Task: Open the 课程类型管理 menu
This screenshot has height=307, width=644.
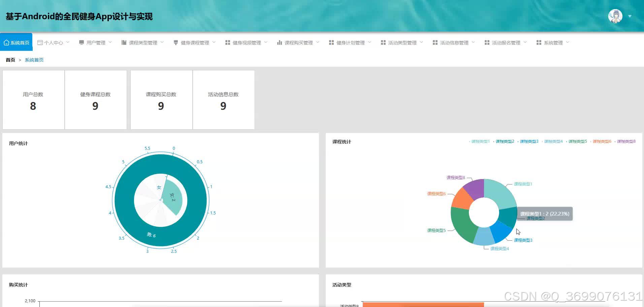Action: coord(143,42)
